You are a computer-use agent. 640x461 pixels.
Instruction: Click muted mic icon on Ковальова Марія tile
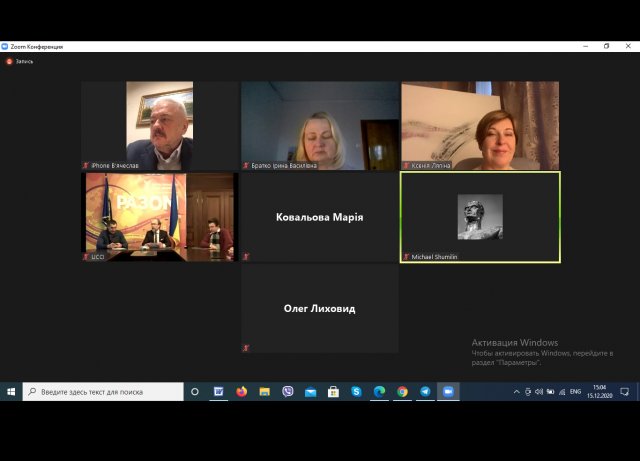pyautogui.click(x=246, y=257)
